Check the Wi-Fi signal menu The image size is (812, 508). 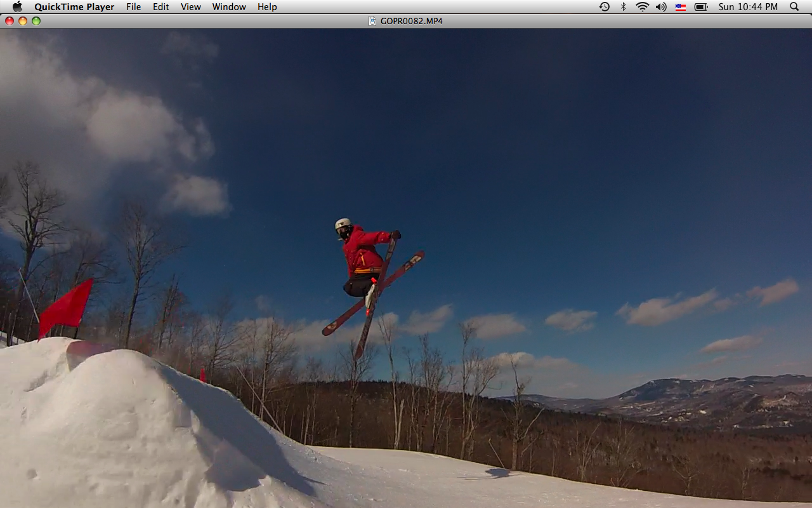(x=642, y=7)
